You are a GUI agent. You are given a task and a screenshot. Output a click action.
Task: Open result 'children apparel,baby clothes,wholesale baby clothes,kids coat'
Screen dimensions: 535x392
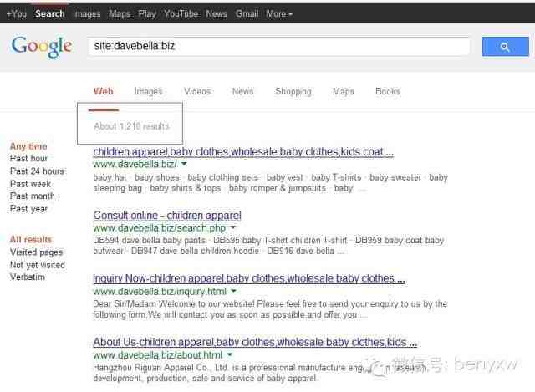[243, 152]
